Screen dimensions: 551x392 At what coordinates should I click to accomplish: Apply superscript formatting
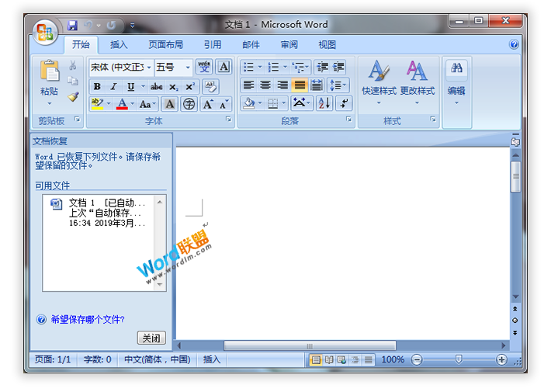tap(190, 87)
